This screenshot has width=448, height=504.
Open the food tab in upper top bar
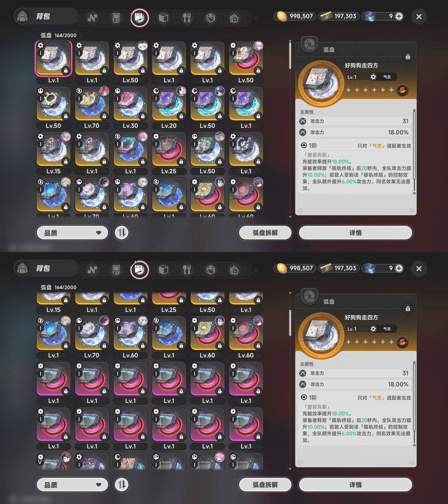pos(187,17)
